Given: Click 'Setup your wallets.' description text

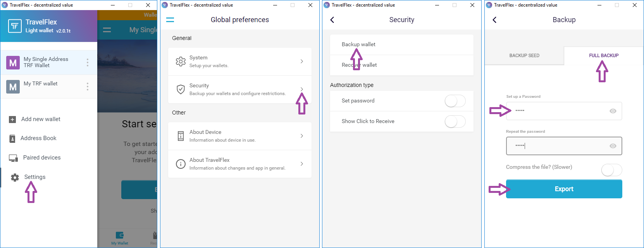Looking at the screenshot, I should click(x=209, y=66).
